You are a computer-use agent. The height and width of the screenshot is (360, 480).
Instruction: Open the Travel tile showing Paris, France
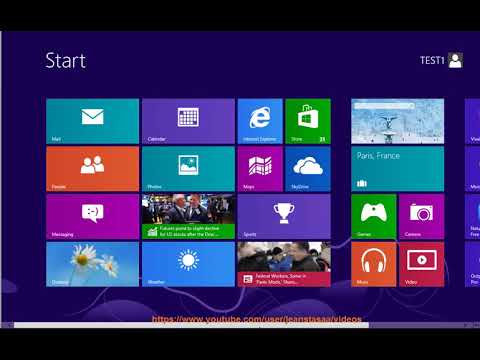coord(397,169)
